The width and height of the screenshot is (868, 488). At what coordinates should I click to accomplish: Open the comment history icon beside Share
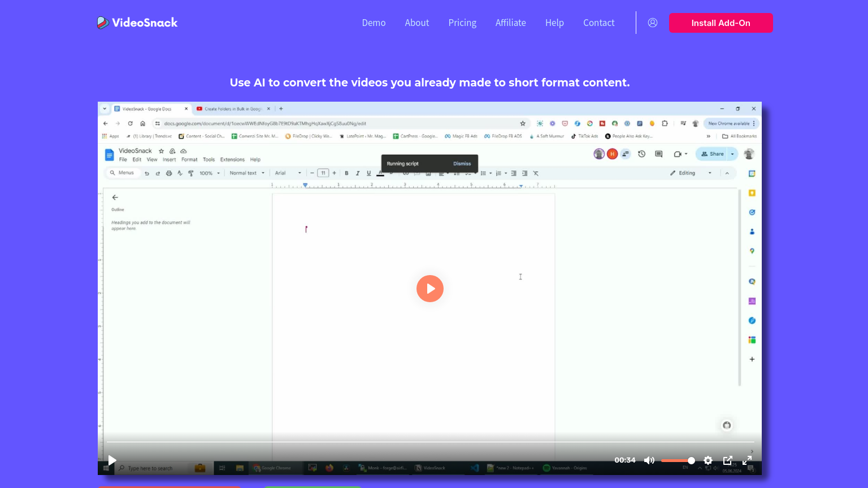pyautogui.click(x=658, y=154)
